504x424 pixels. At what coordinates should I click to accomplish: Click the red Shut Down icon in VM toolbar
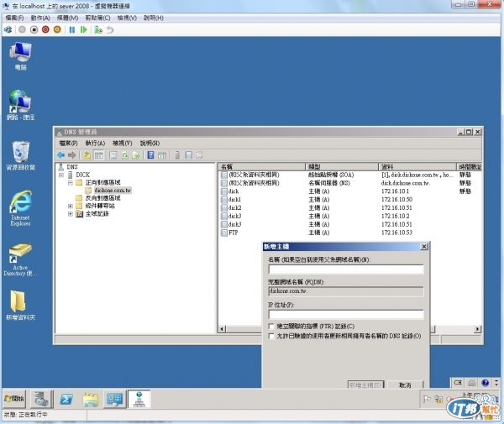coord(45,30)
